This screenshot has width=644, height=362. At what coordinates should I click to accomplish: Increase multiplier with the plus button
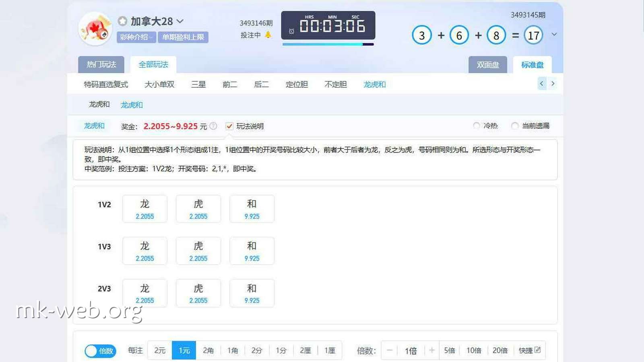pos(431,350)
